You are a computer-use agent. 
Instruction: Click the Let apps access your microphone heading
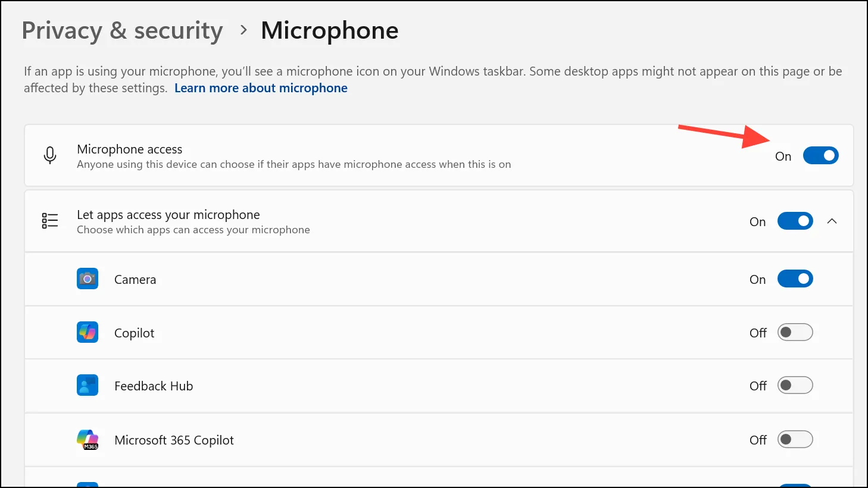(x=168, y=215)
